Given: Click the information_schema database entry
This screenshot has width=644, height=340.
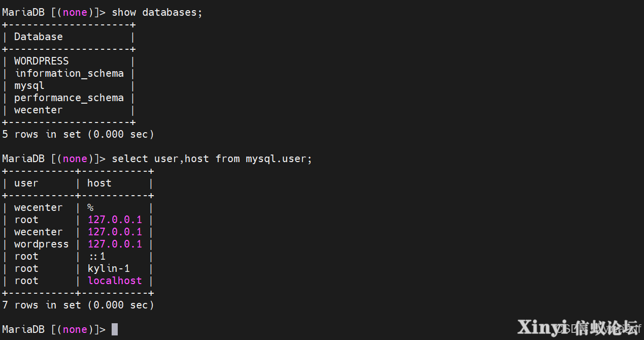Looking at the screenshot, I should [69, 73].
